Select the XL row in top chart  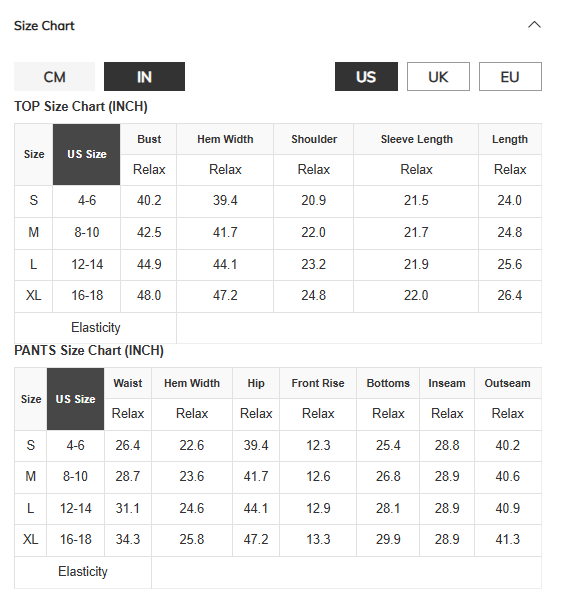pos(278,296)
